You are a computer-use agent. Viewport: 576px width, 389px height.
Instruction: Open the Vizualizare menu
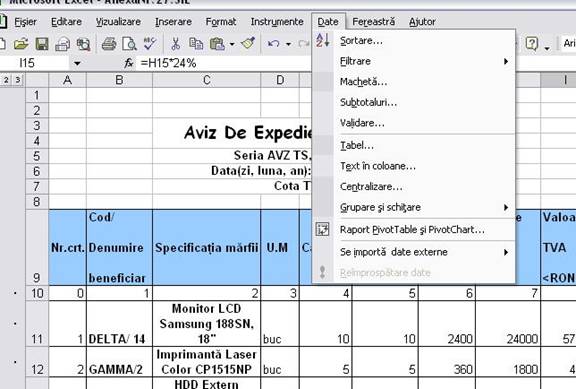pyautogui.click(x=118, y=22)
